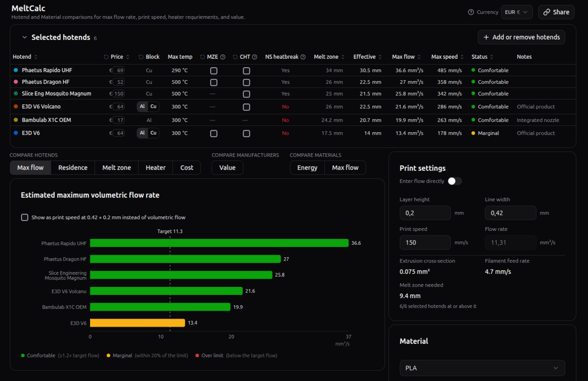Click sort arrows next to Price header
Screen dimensions: 588x381
click(x=128, y=57)
